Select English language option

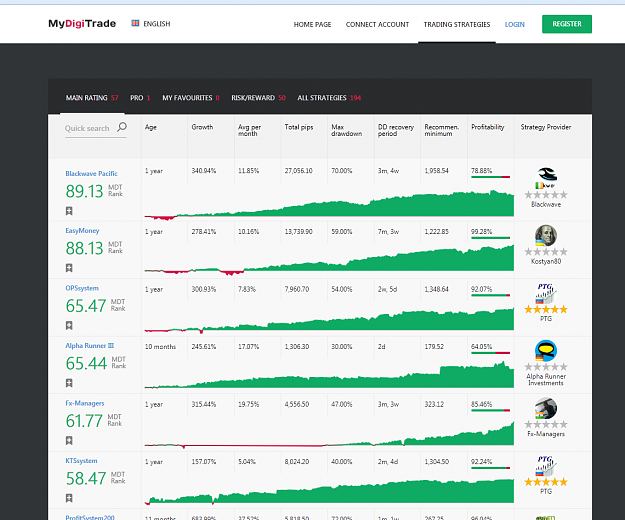157,24
